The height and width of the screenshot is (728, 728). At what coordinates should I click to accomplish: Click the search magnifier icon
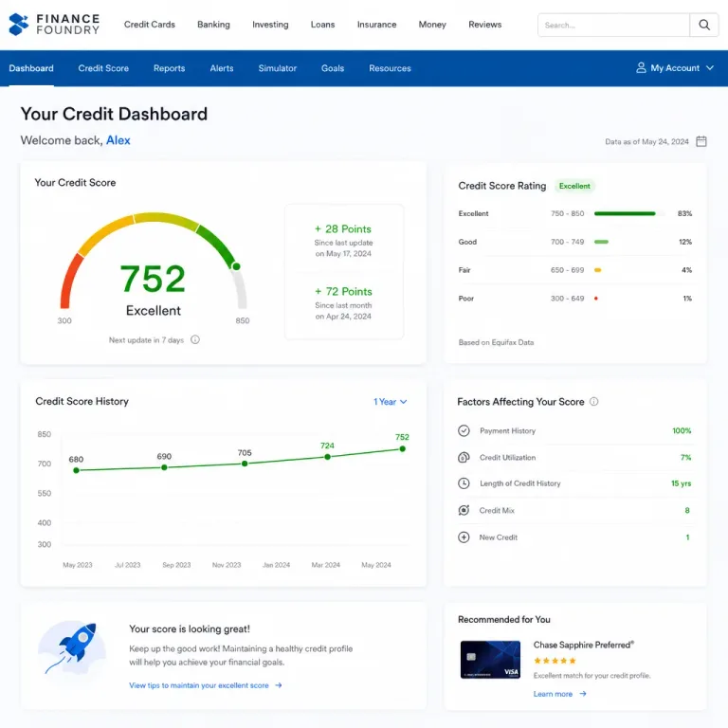[x=704, y=25]
